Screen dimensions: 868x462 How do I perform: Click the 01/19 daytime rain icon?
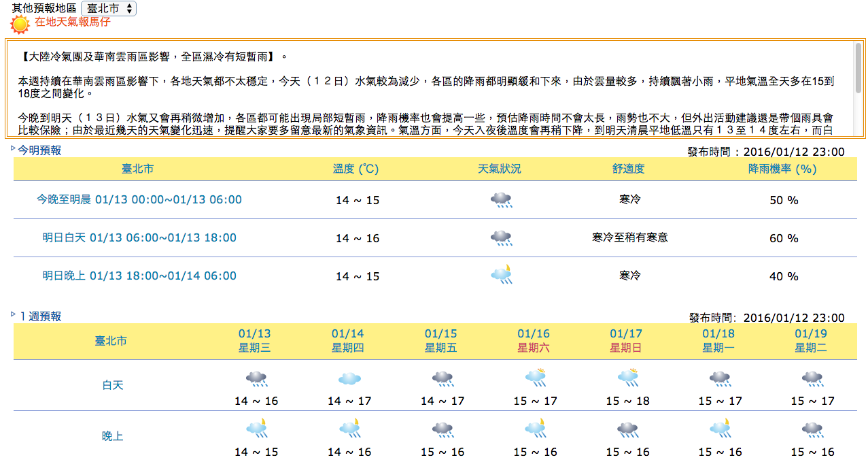tap(812, 379)
